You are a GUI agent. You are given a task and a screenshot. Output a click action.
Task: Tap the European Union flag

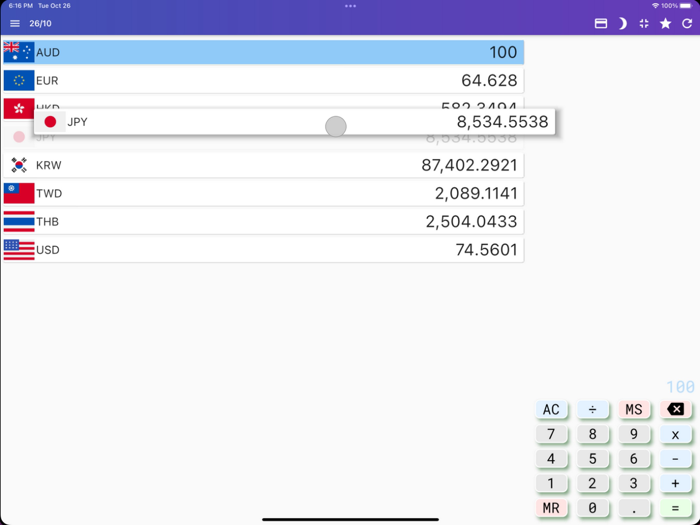(x=19, y=80)
